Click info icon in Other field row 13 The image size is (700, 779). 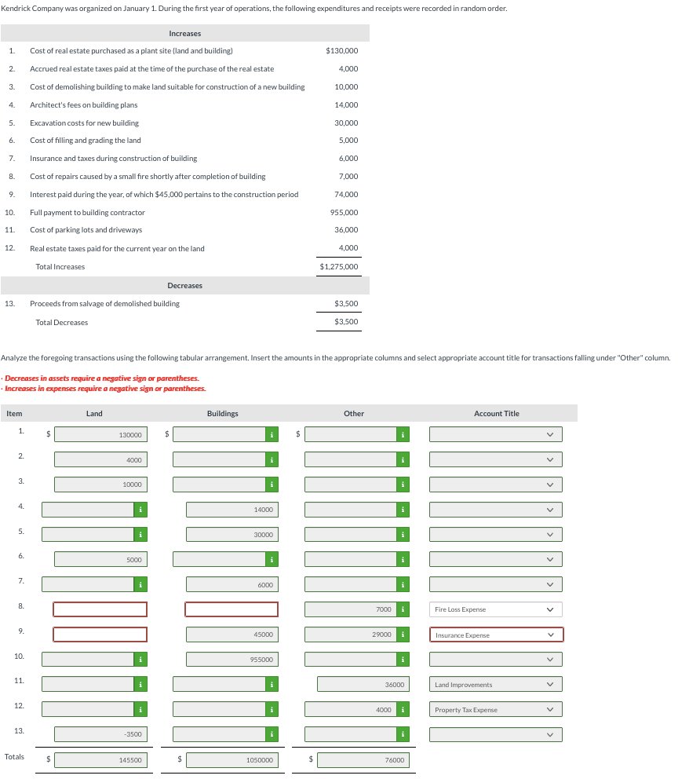[x=403, y=734]
